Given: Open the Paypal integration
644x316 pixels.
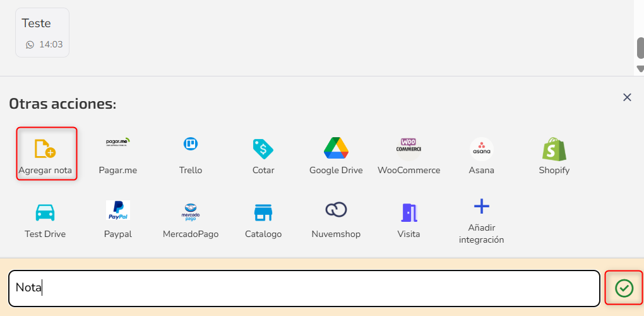Looking at the screenshot, I should coord(118,220).
